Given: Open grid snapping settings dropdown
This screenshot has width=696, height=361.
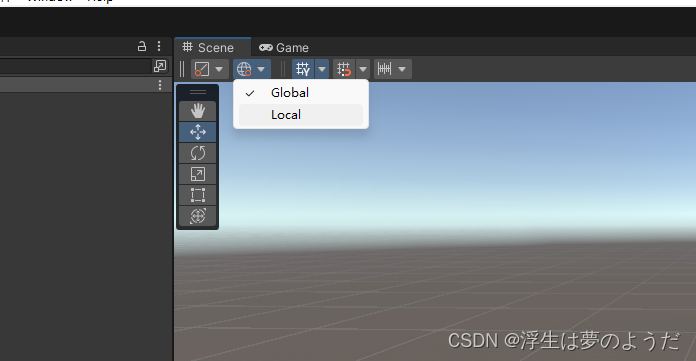Looking at the screenshot, I should (363, 69).
